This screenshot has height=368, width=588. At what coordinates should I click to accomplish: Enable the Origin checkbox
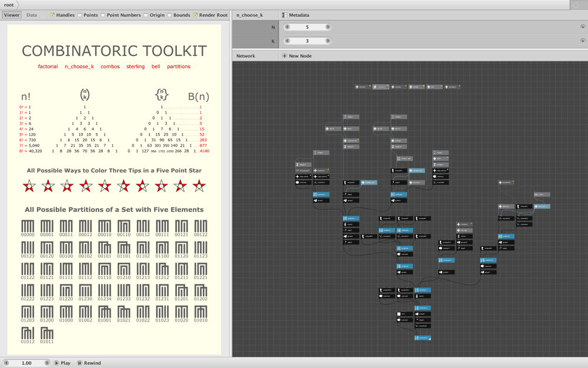click(145, 15)
